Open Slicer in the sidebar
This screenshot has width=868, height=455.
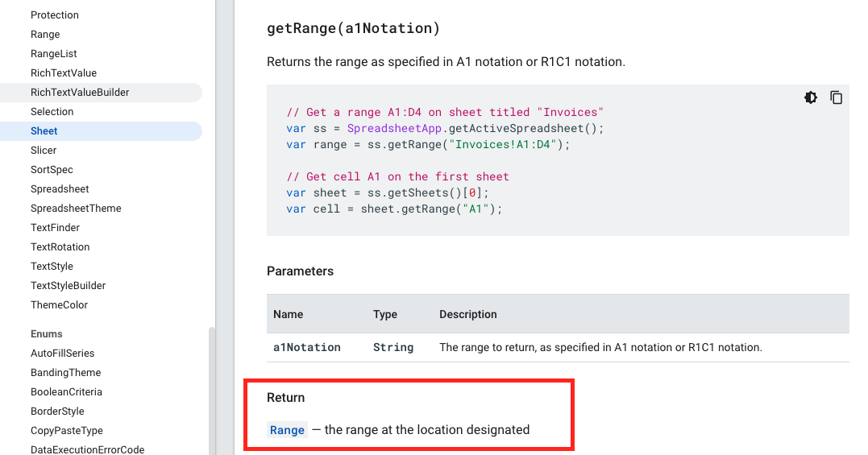point(44,151)
